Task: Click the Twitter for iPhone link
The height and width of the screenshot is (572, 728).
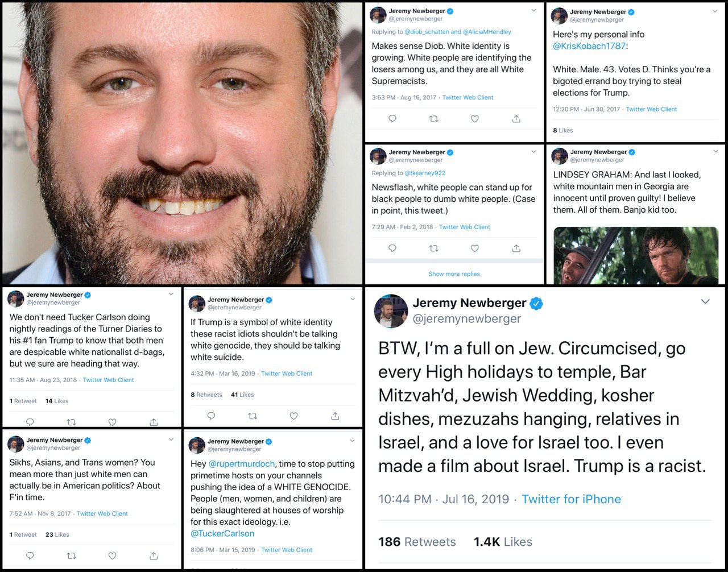Action: click(571, 499)
